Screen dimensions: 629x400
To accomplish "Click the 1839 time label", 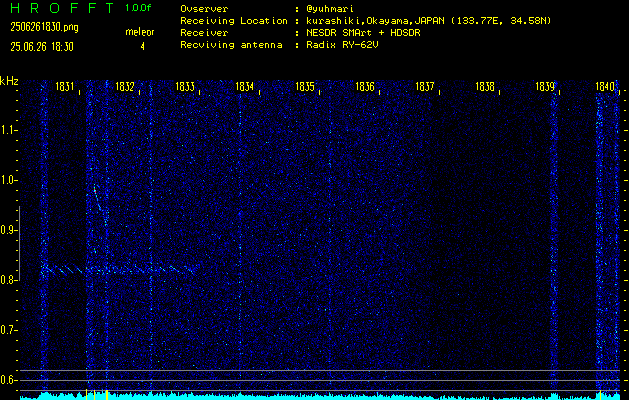I will pyautogui.click(x=545, y=86).
